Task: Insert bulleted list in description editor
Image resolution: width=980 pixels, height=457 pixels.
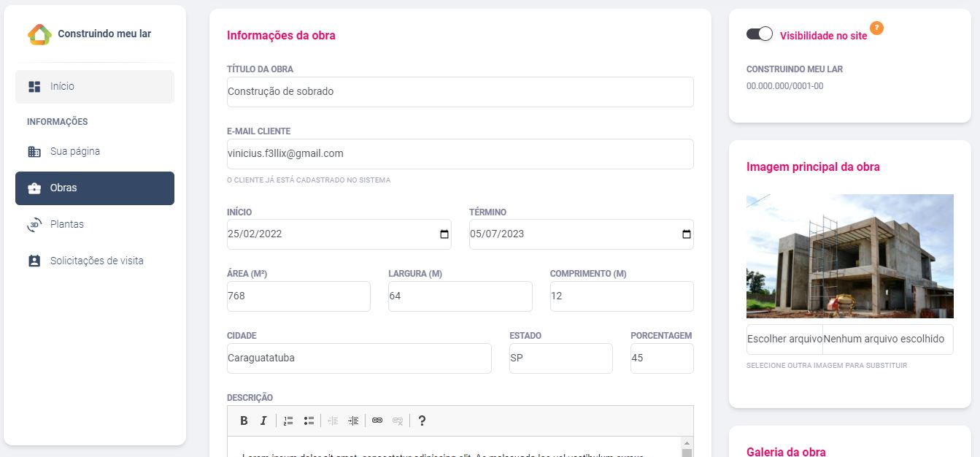Action: coord(309,420)
